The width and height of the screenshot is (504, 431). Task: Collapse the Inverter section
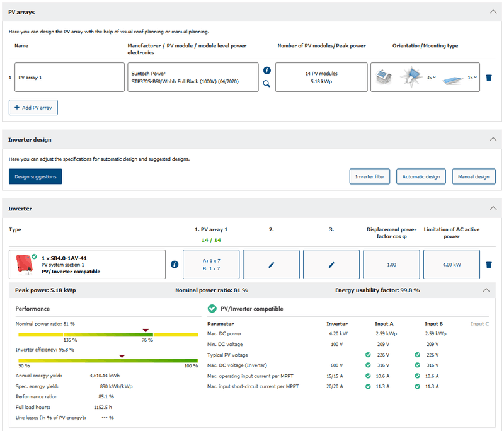click(x=493, y=208)
